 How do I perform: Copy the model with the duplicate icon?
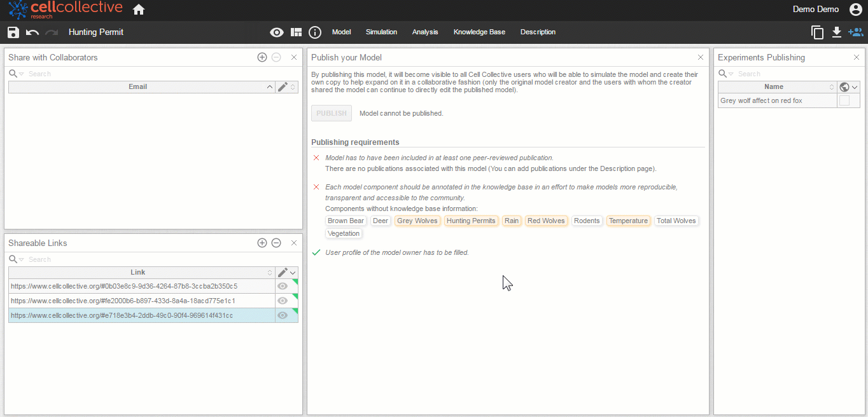pyautogui.click(x=818, y=32)
